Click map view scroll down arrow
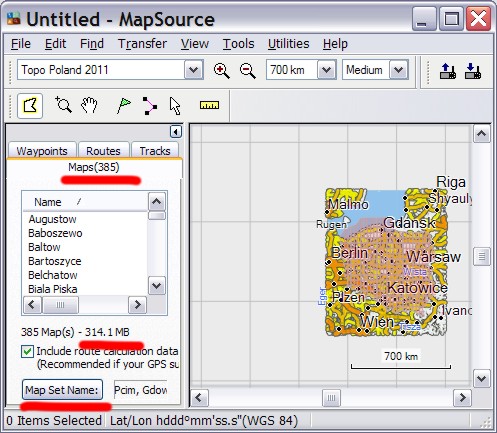This screenshot has height=433, width=497. coord(482,379)
